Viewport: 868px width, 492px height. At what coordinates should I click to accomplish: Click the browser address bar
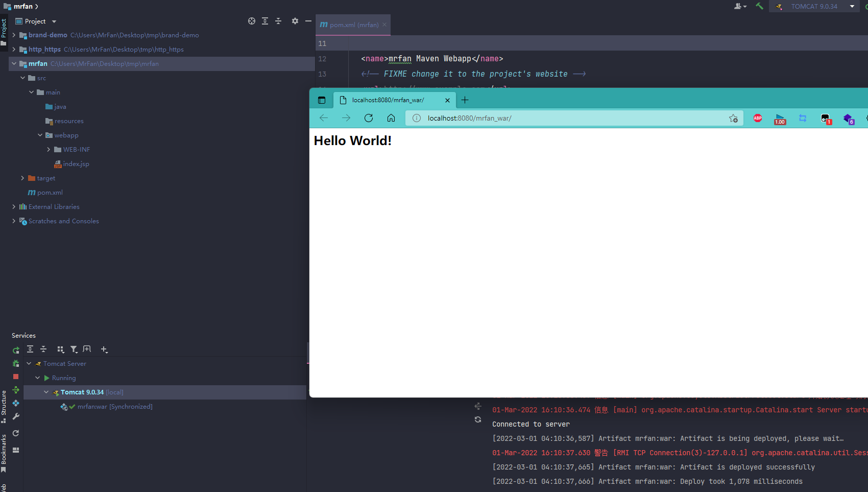click(x=574, y=118)
